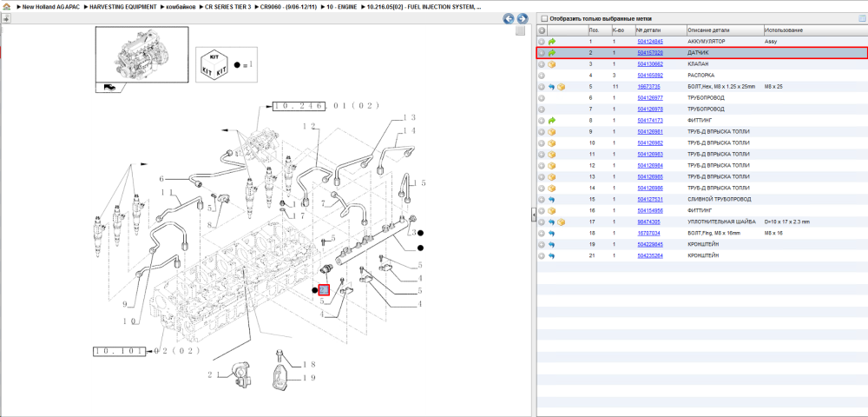Open part number 16797034 link
This screenshot has height=417, width=868.
coord(648,234)
